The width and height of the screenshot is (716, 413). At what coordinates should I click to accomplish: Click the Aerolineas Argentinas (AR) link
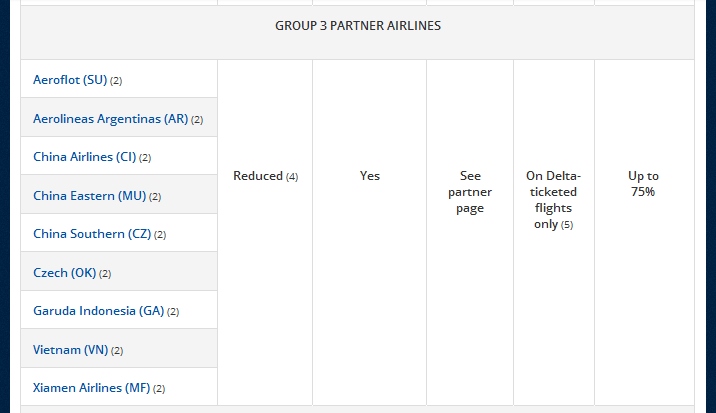(110, 119)
